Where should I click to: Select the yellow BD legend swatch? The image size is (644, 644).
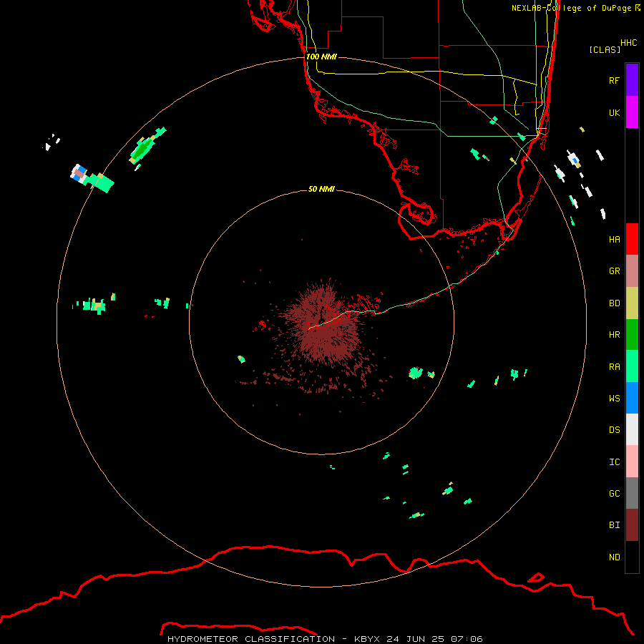[x=632, y=303]
